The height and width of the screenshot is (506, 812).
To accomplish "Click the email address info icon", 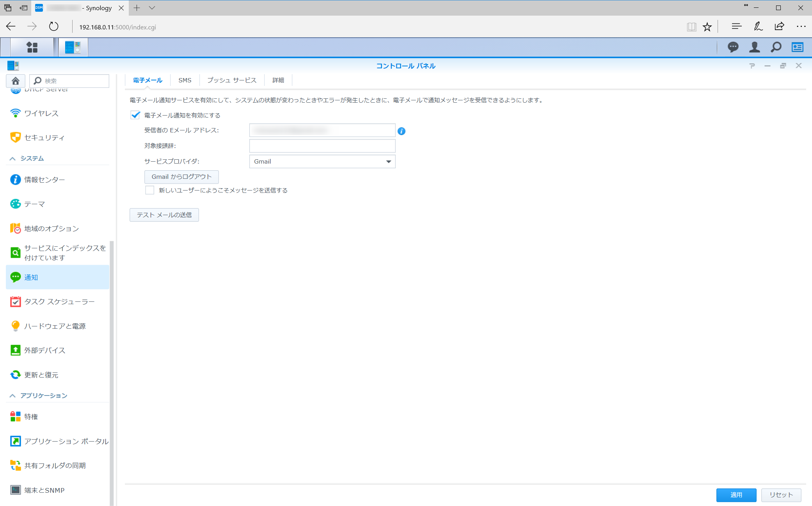I will click(401, 131).
